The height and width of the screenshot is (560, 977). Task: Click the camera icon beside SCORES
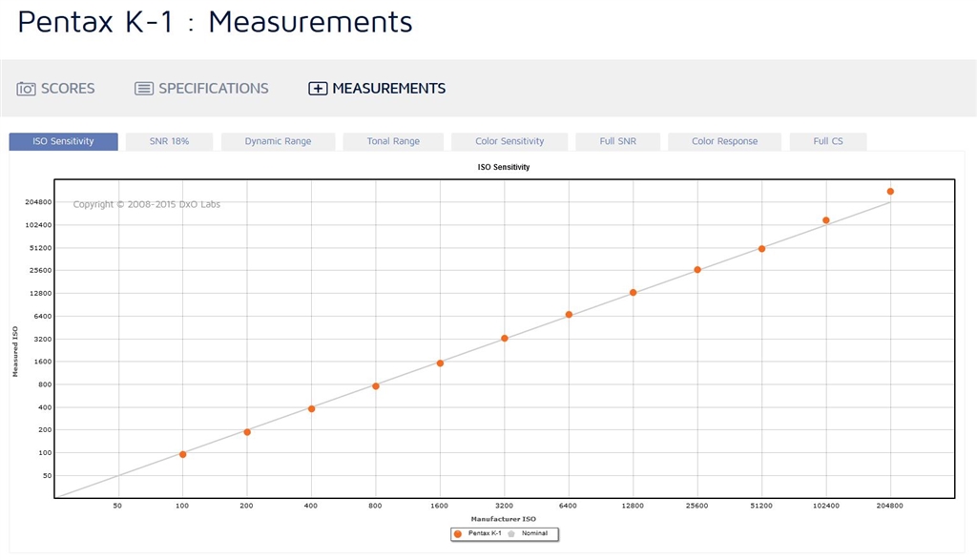click(x=26, y=89)
